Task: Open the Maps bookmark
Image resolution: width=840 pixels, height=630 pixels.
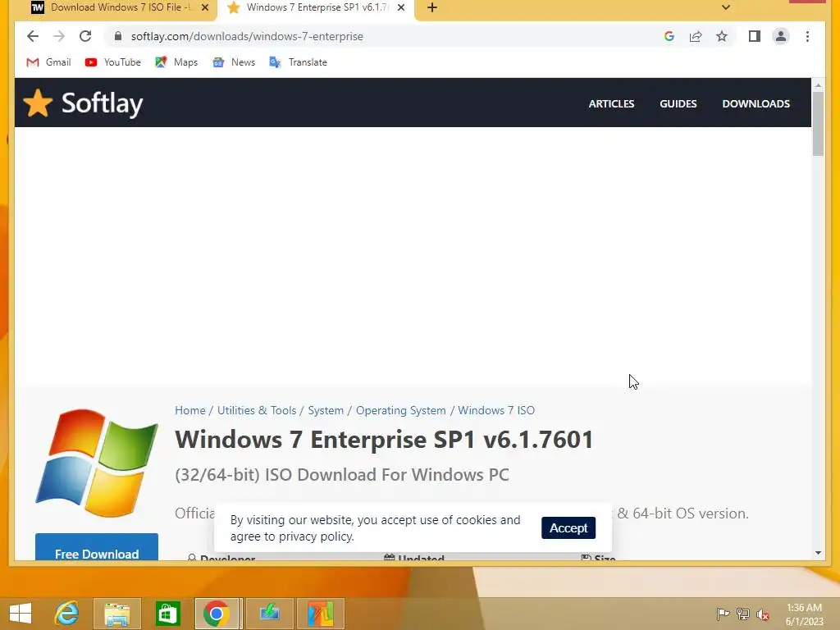Action: [177, 62]
